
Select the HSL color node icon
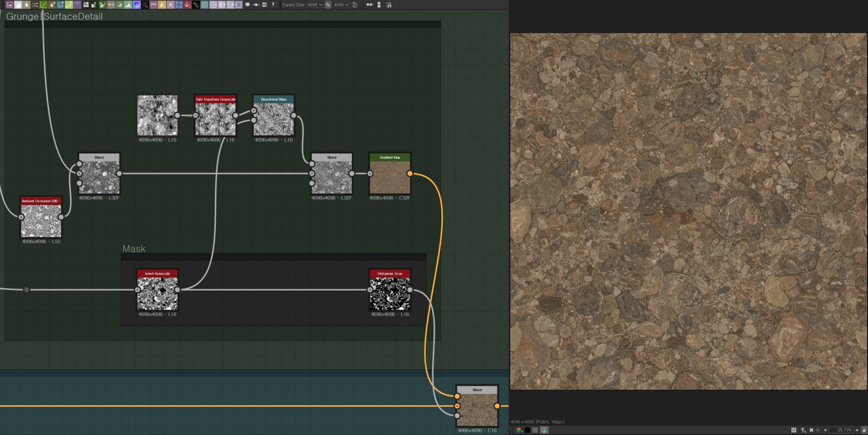pyautogui.click(x=136, y=5)
